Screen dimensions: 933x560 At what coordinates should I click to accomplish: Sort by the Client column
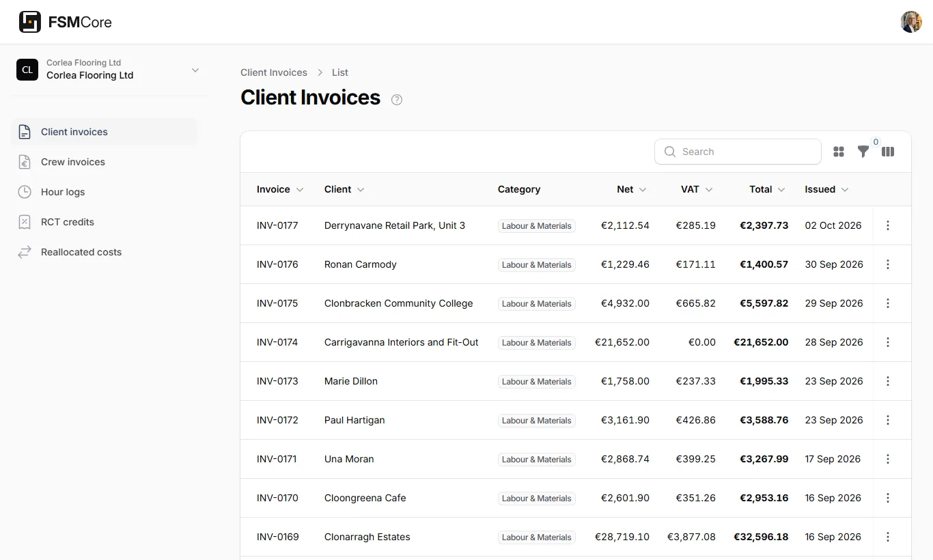click(344, 189)
